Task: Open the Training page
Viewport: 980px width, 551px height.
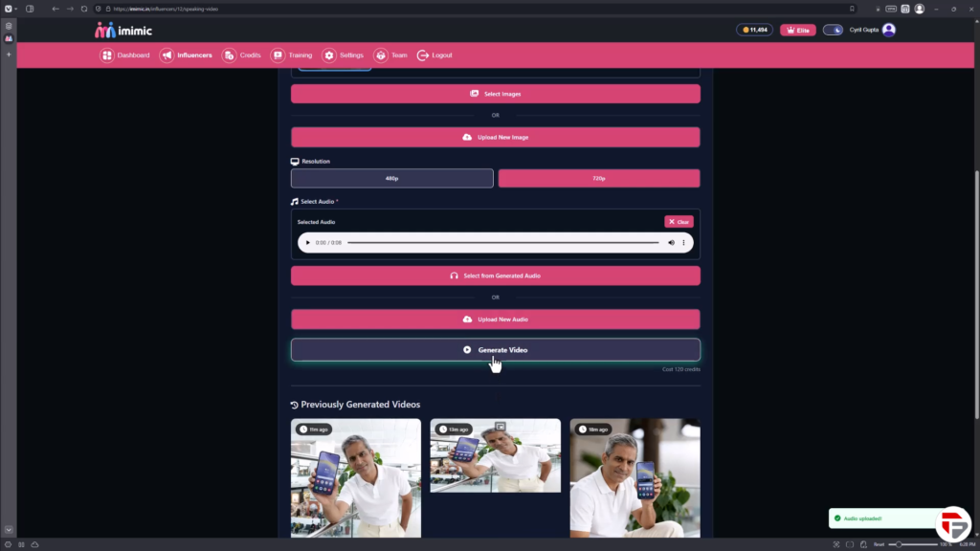Action: pyautogui.click(x=292, y=55)
